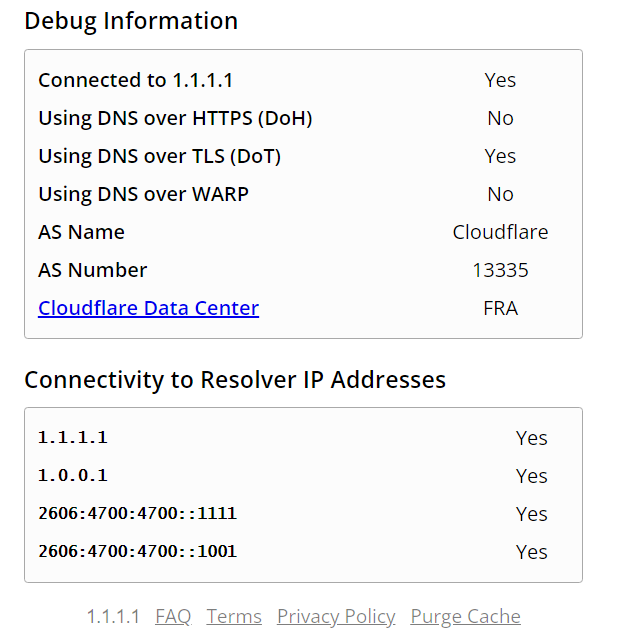Click the 2606:4700:4700::1001 IPv6 address
The image size is (635, 642).
pos(137,552)
